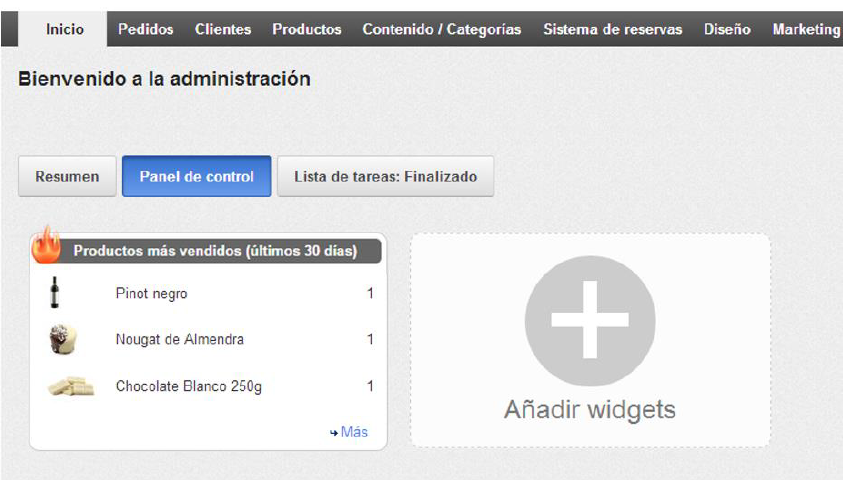Select the Panel de control button
This screenshot has width=843, height=480.
[196, 177]
